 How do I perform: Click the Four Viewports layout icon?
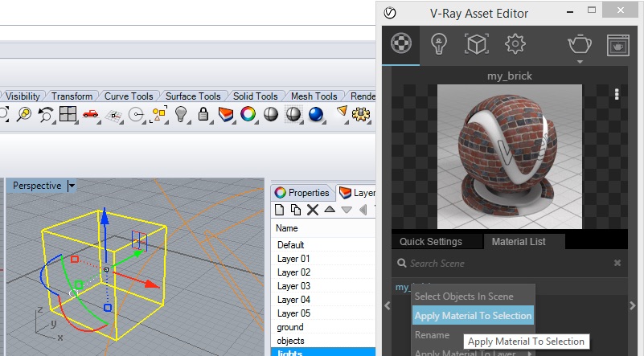[68, 114]
